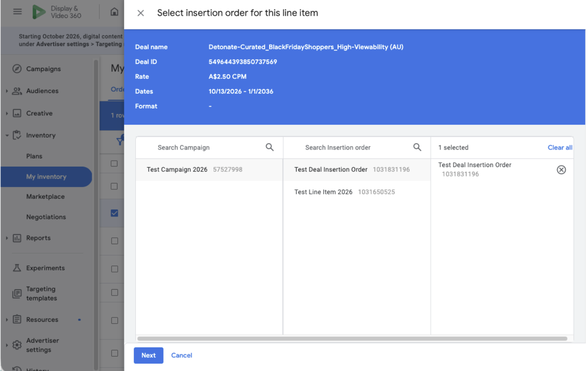Select Test Campaign 2026 campaign row

209,170
